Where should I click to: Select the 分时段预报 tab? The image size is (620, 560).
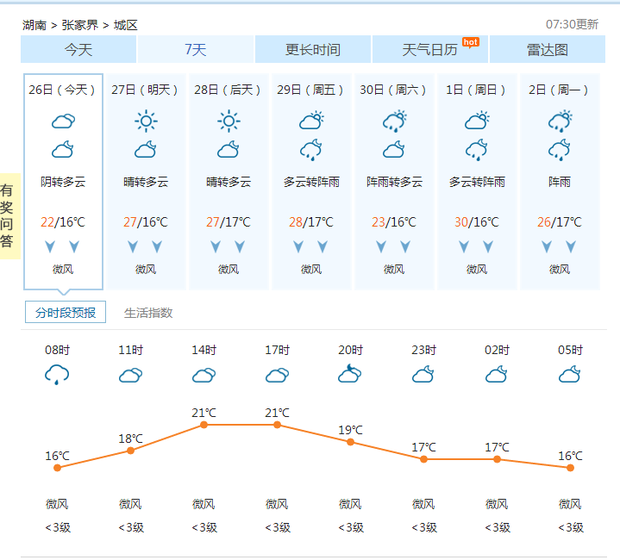point(65,312)
